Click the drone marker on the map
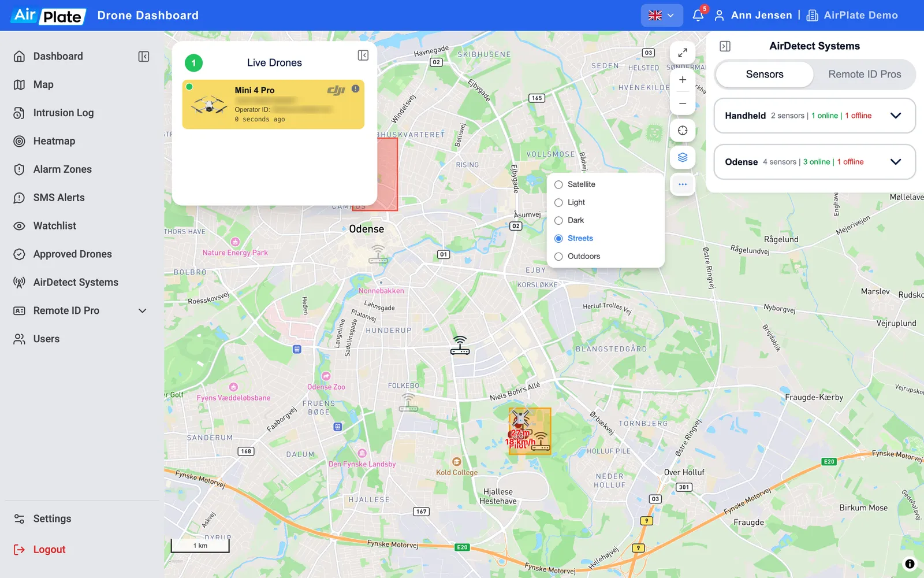Screen dimensions: 924x578 tap(520, 418)
